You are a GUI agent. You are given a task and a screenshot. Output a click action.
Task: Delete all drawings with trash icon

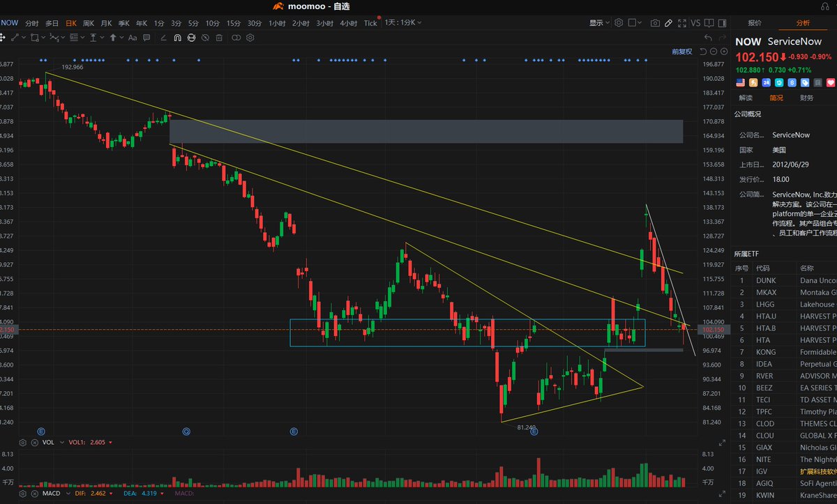tap(219, 36)
